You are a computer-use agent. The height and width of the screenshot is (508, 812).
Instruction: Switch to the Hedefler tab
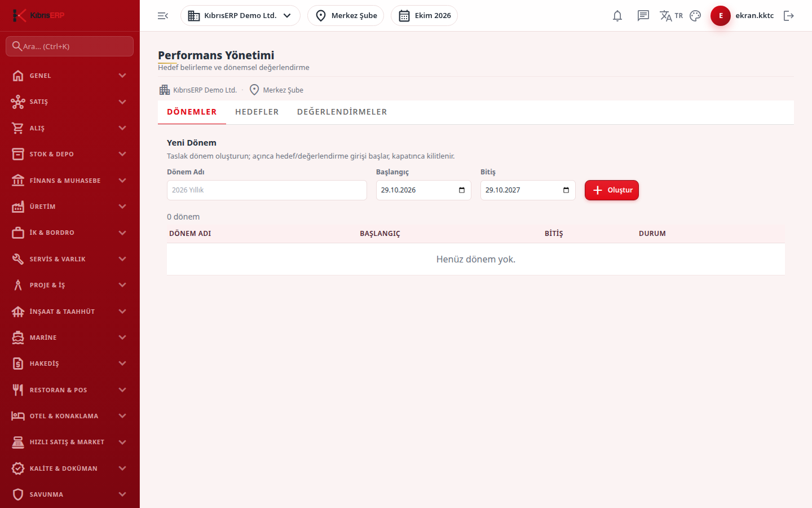pos(257,112)
